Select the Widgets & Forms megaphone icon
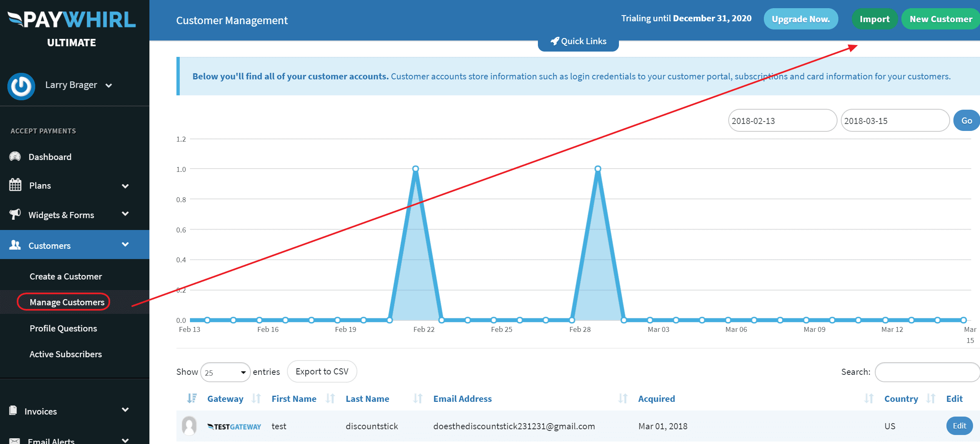Viewport: 980px width, 444px height. click(x=15, y=214)
